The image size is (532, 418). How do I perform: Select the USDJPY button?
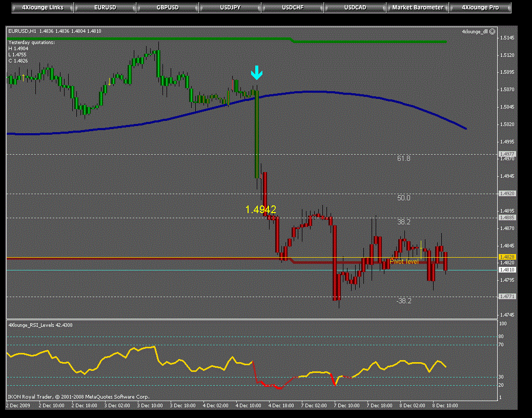point(230,8)
